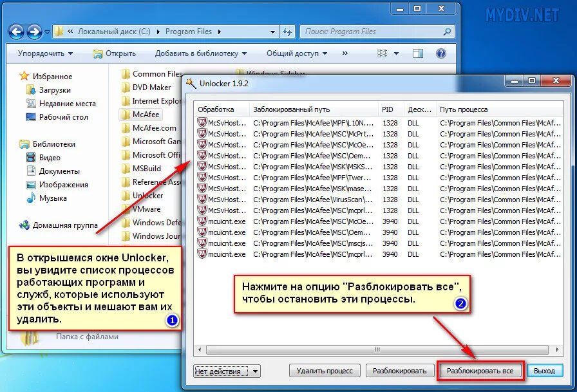Select 'Избранное' in the navigation pane
This screenshot has height=392, width=577.
(x=46, y=77)
